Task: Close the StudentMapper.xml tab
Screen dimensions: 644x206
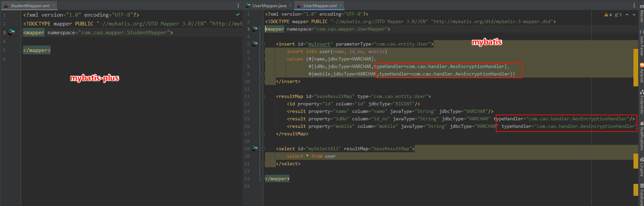Action: point(53,5)
